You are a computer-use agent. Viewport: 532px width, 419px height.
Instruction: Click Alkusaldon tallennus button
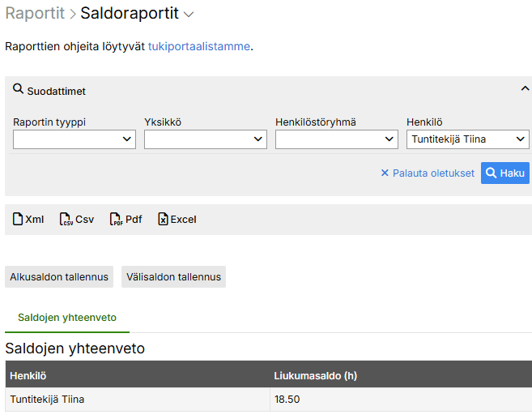click(x=59, y=277)
